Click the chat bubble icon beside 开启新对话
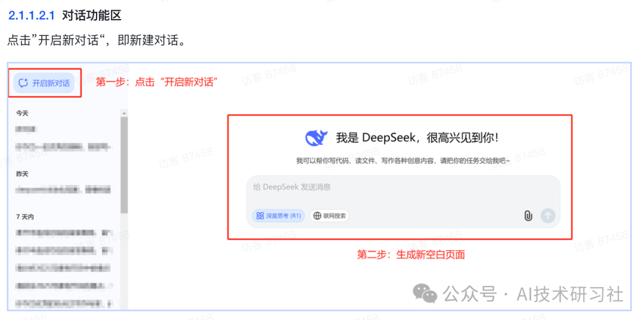644x320 pixels. tap(23, 83)
